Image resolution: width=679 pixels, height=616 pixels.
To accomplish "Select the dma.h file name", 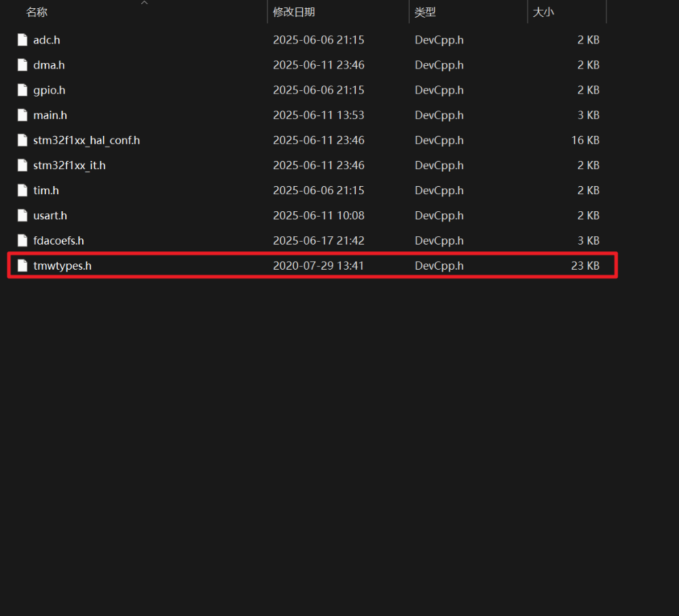I will click(x=49, y=65).
